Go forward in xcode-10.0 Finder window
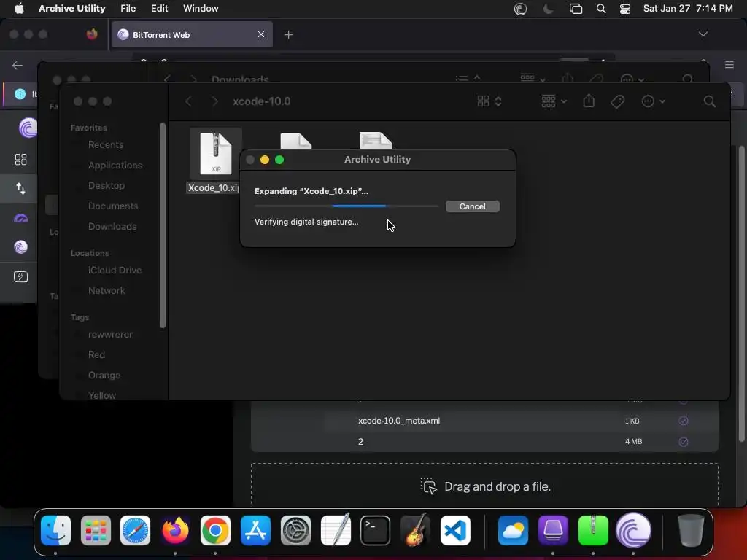Screen dimensions: 747x560 [215, 101]
